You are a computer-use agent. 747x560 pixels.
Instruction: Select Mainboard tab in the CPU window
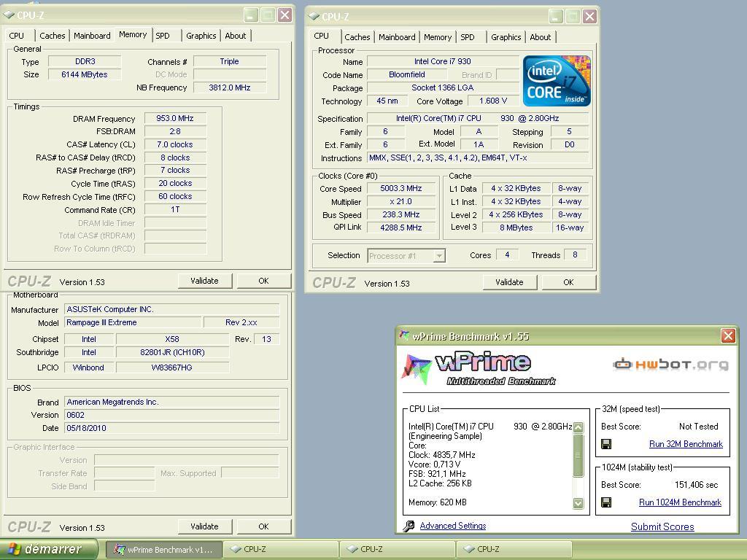pyautogui.click(x=397, y=37)
